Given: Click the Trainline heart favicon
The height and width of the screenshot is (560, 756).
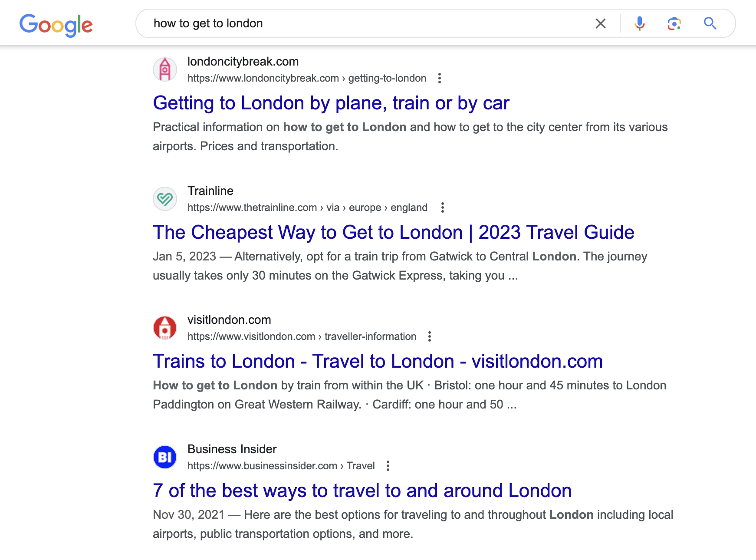Looking at the screenshot, I should pos(165,199).
